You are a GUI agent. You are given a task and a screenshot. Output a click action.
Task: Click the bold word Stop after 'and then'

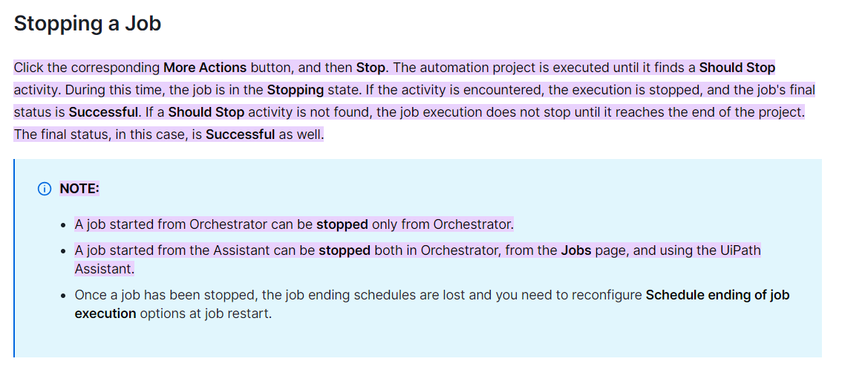[371, 68]
